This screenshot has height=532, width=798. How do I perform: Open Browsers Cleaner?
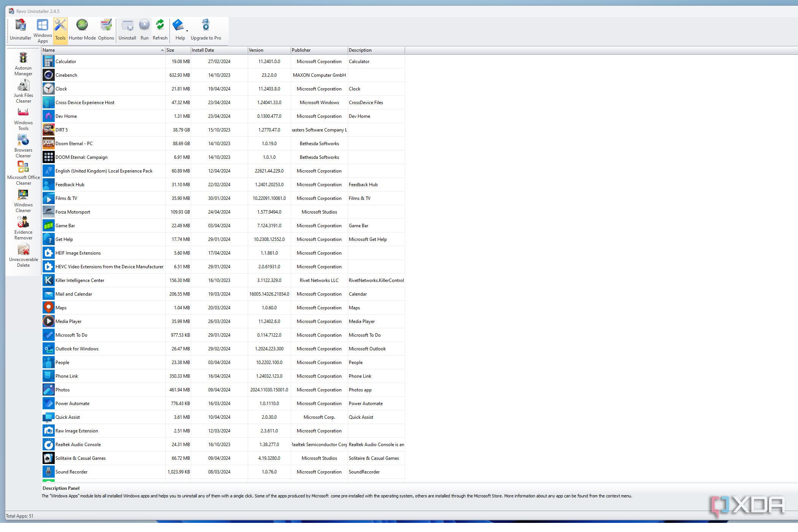coord(23,146)
